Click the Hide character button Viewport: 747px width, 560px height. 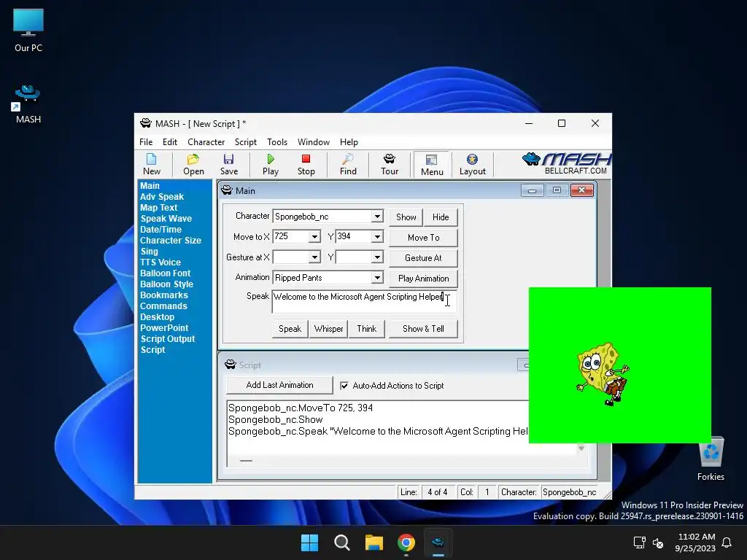[441, 217]
